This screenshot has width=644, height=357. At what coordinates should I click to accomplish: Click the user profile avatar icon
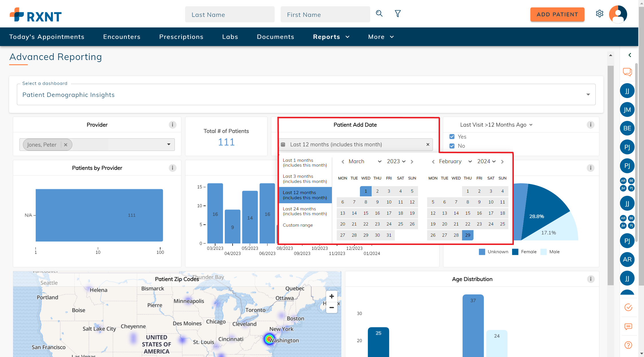618,14
